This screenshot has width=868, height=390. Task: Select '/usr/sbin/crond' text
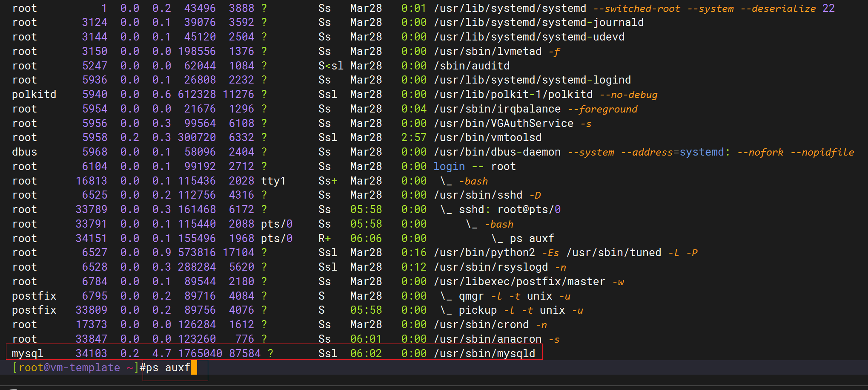(x=481, y=324)
